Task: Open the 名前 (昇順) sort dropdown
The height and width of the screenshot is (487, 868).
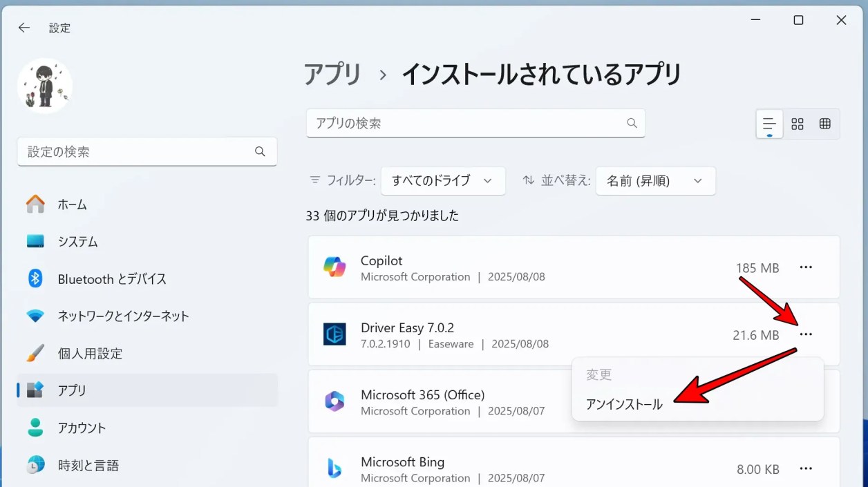Action: point(655,180)
